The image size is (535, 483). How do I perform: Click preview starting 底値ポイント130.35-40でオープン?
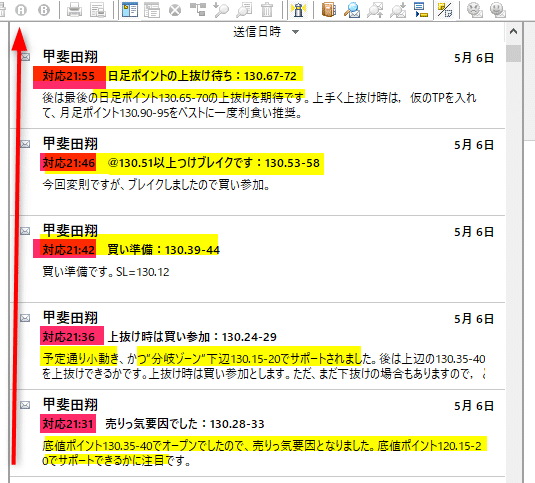(262, 453)
